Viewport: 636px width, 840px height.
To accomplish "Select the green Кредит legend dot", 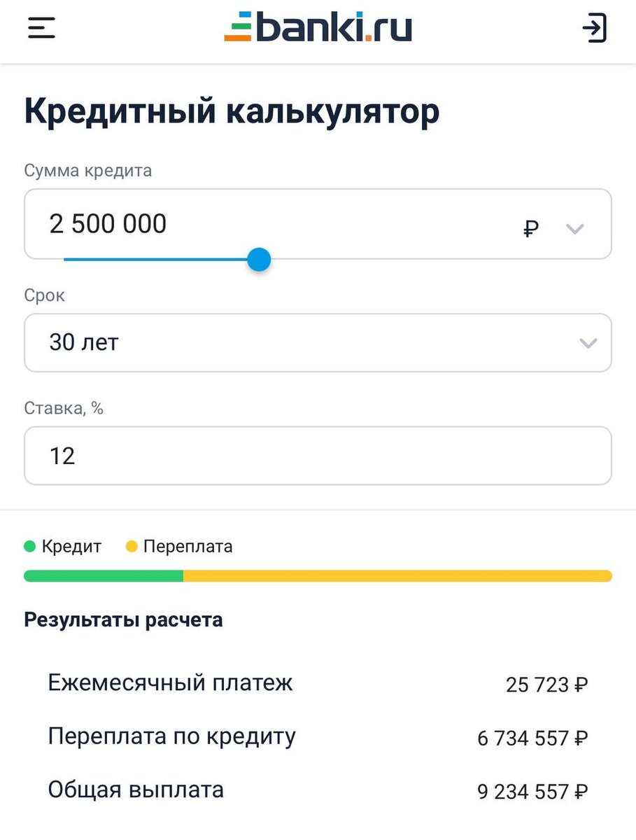I will point(29,545).
